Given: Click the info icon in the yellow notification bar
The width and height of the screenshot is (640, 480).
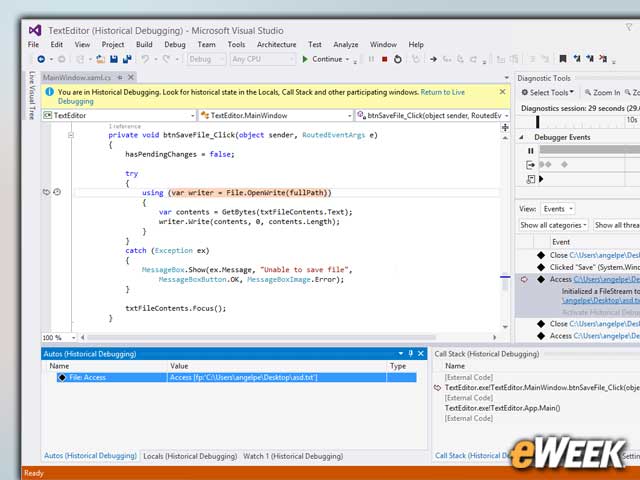Looking at the screenshot, I should pos(49,92).
